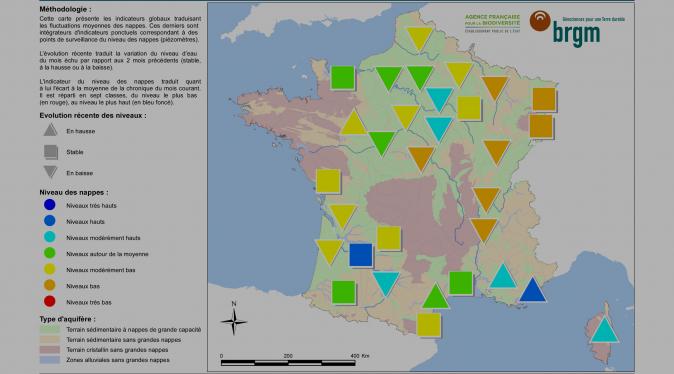
Task: Click green swatch for sédimentaire à nappes de grande capacité
Action: coord(50,330)
